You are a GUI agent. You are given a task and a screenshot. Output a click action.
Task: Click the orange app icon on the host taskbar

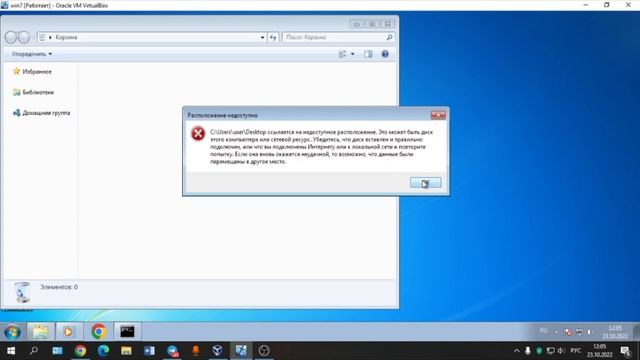tap(196, 351)
